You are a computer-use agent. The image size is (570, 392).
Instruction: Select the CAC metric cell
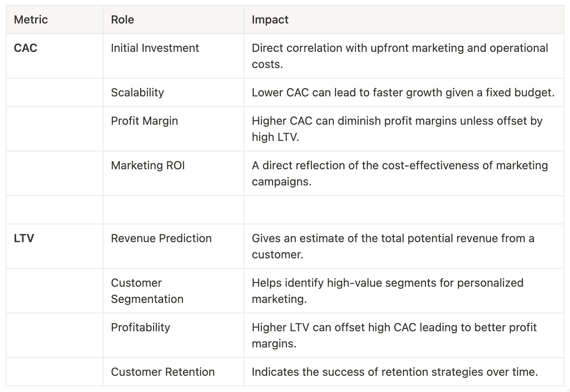[26, 48]
